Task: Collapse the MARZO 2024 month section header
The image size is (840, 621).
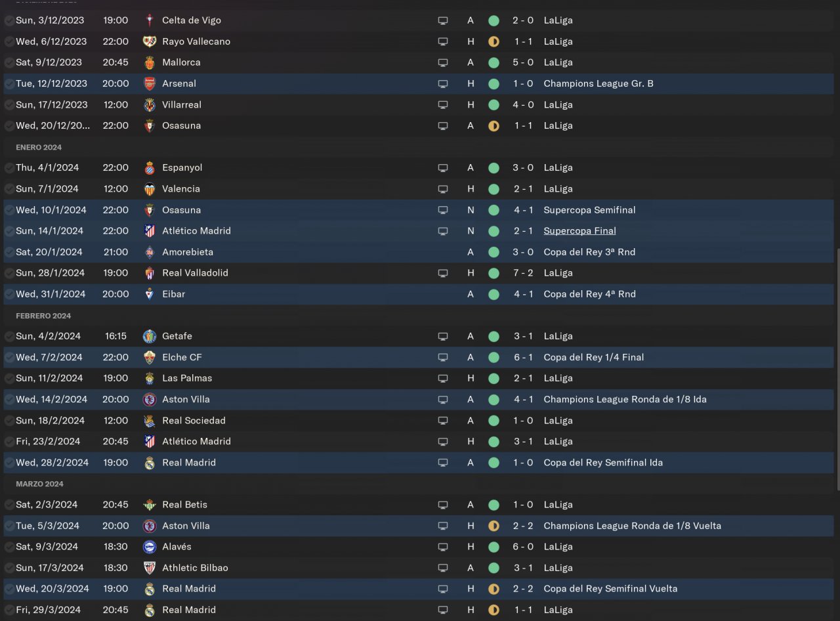Action: (39, 484)
